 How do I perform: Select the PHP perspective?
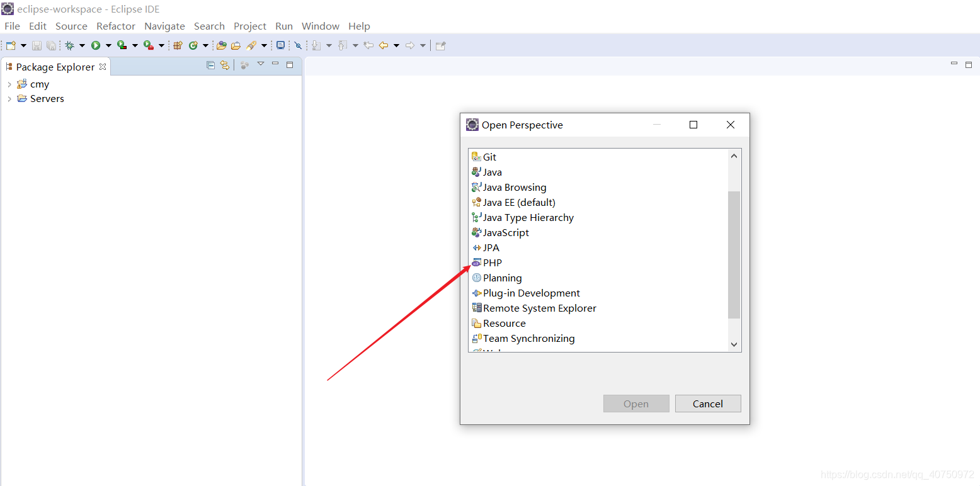click(493, 263)
